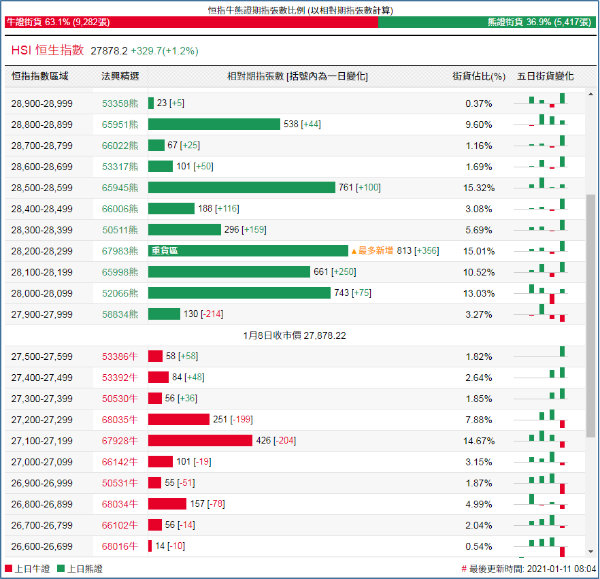Open the 67983熊 warrant link
Viewport: 600px width, 579px height.
pyautogui.click(x=120, y=251)
